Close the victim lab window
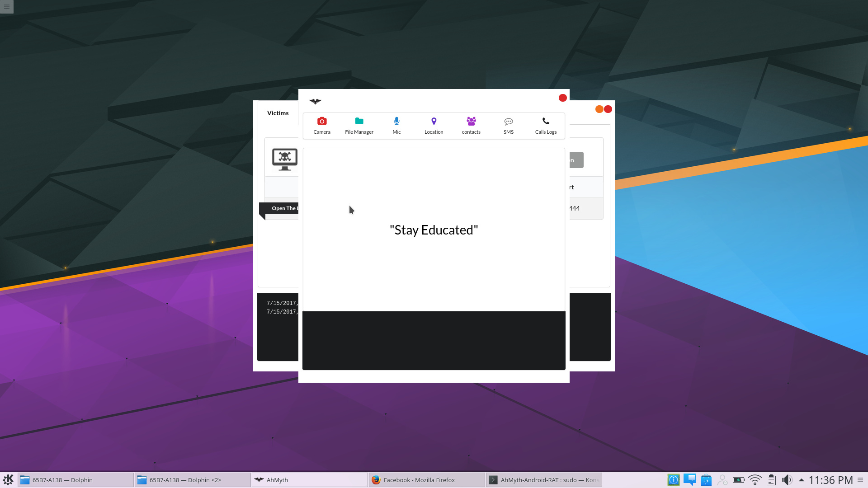Screen dimensions: 868x488 pyautogui.click(x=562, y=98)
